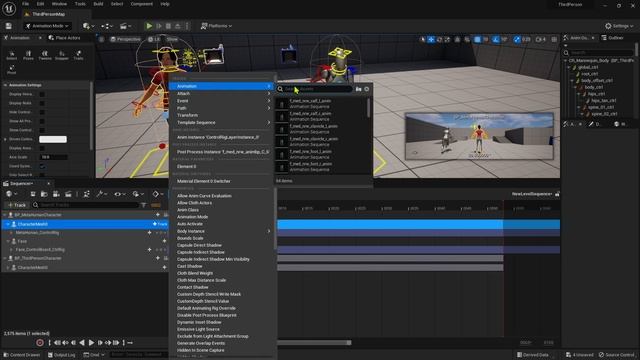Click the Perspective viewport button
This screenshot has height=360, width=640.
click(125, 39)
